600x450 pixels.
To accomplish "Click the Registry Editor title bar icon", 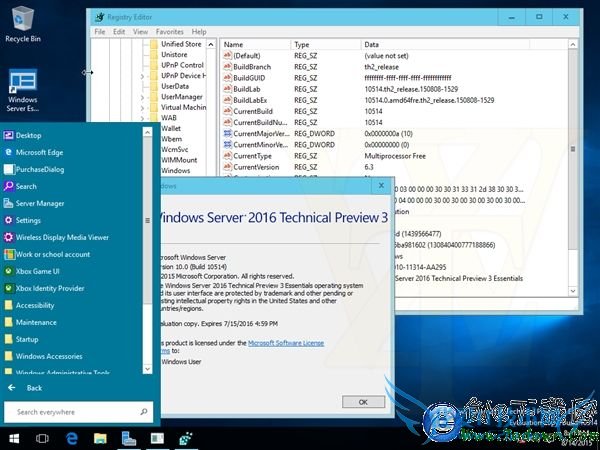I will click(100, 17).
